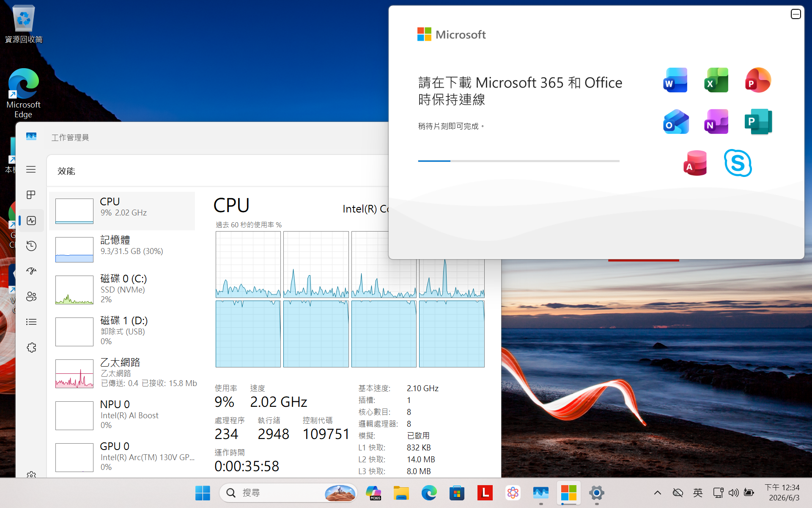Click the bottom-left processor usage graph
This screenshot has width=812, height=508.
tap(248, 334)
